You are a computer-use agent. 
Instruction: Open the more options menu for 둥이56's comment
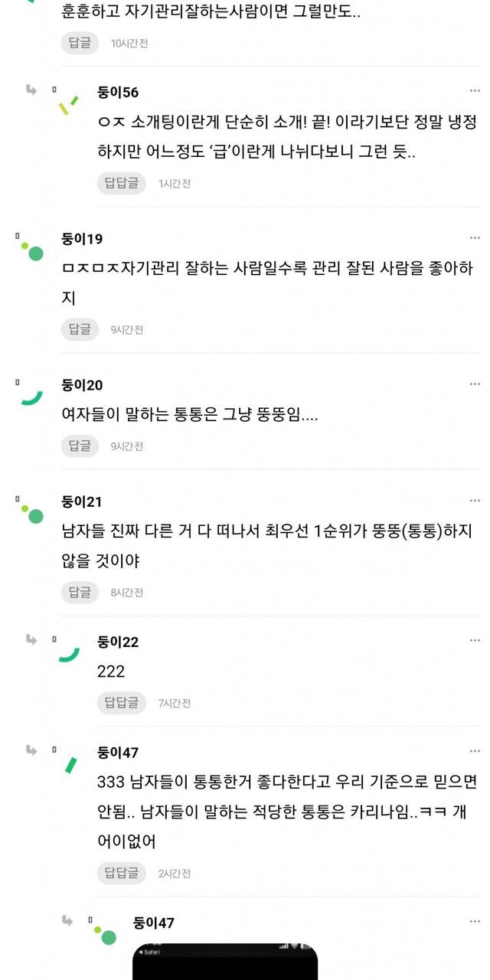(x=475, y=92)
